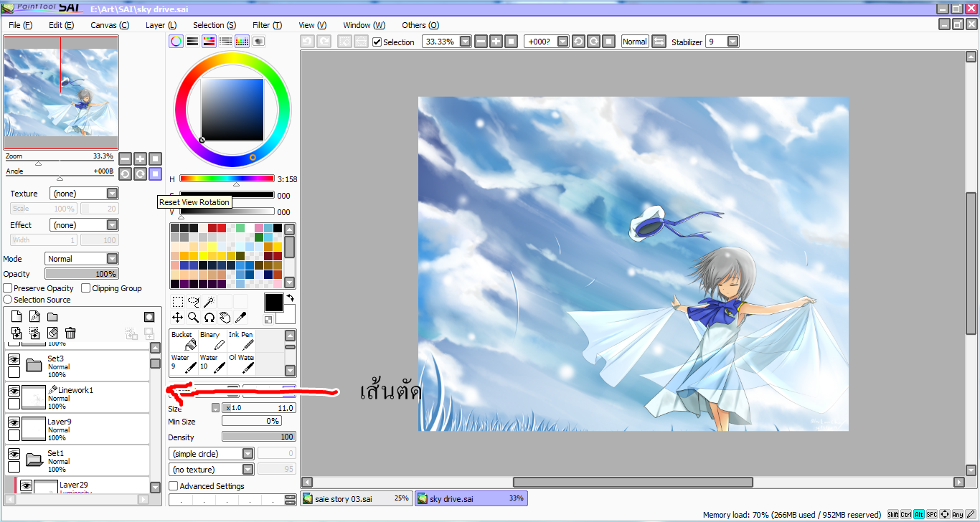Screen dimensions: 980x522
Task: Open the Canvas menu
Action: click(x=110, y=25)
